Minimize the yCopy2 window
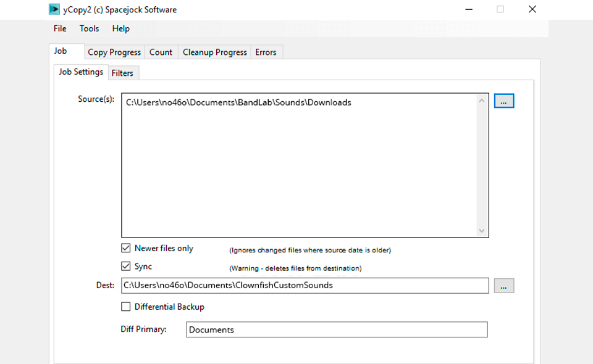Image resolution: width=593 pixels, height=364 pixels. [469, 9]
